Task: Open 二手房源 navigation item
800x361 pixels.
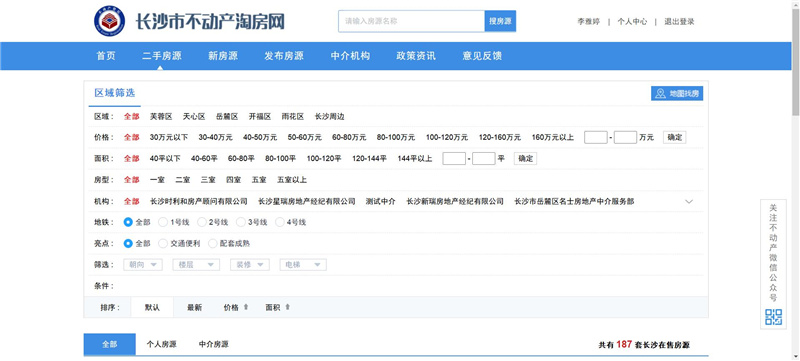Action: (162, 56)
